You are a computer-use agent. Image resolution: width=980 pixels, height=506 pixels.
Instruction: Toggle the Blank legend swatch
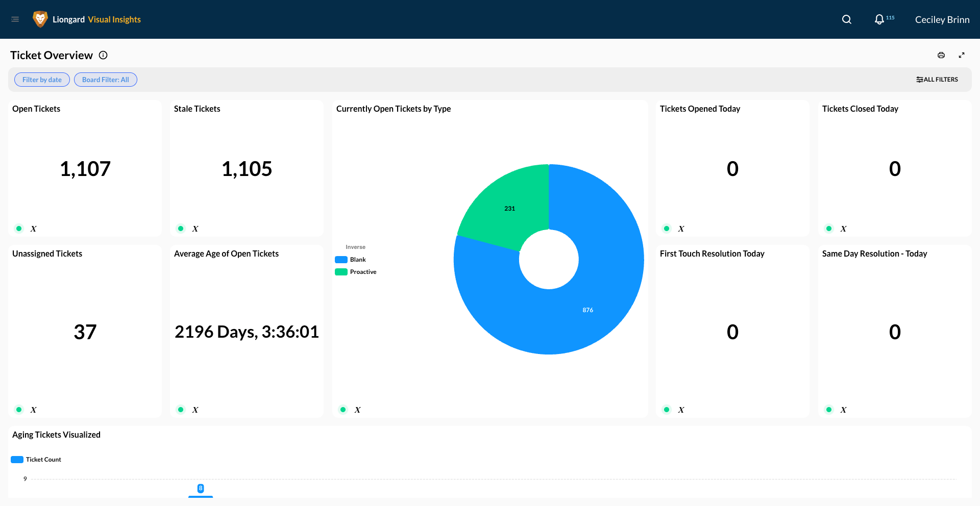pyautogui.click(x=341, y=260)
